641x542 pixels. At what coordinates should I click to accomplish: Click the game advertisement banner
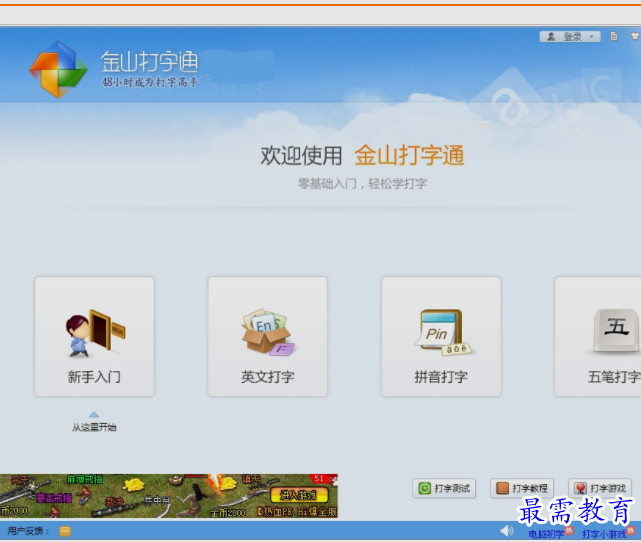tap(169, 496)
